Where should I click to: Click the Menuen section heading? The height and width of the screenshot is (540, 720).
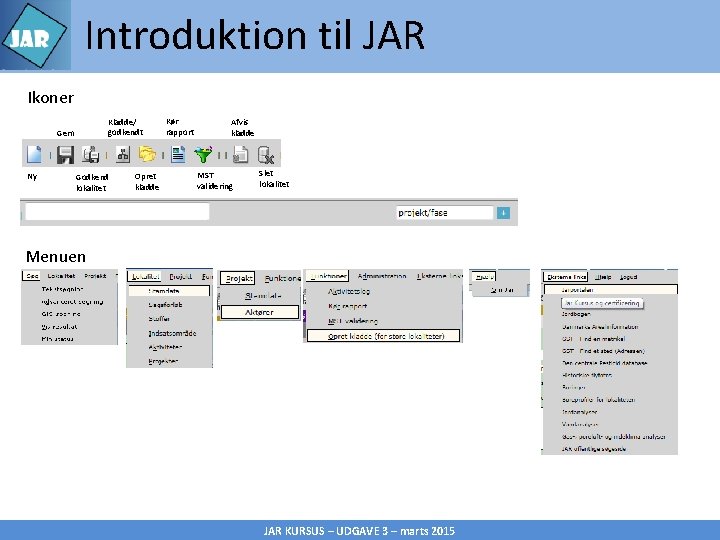tap(56, 256)
